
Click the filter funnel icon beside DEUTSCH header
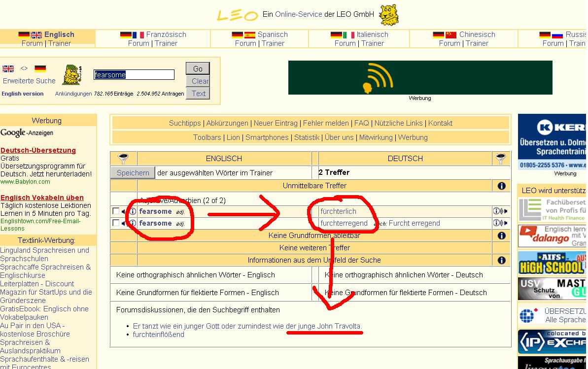pyautogui.click(x=501, y=158)
